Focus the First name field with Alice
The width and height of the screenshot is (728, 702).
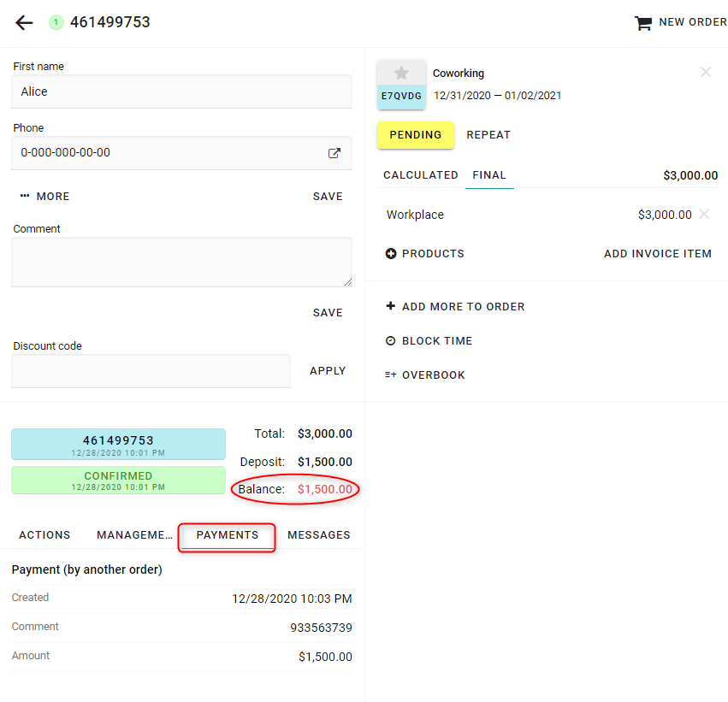[x=181, y=91]
